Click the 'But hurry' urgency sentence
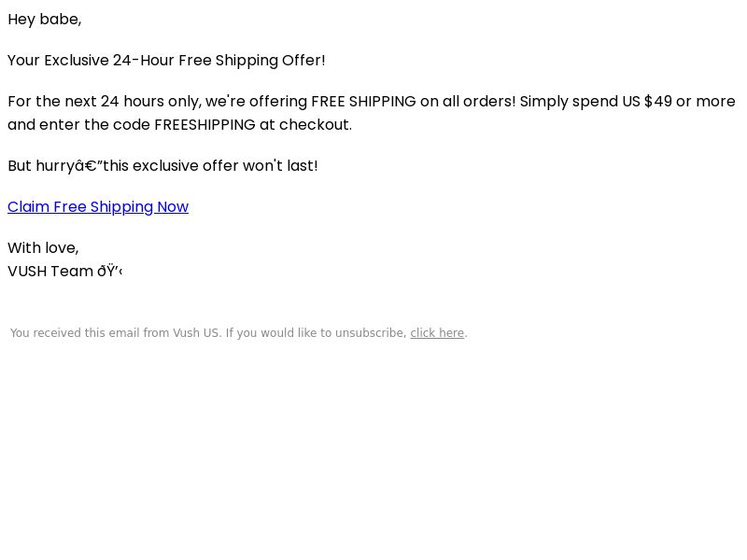The image size is (747, 560). tap(162, 166)
